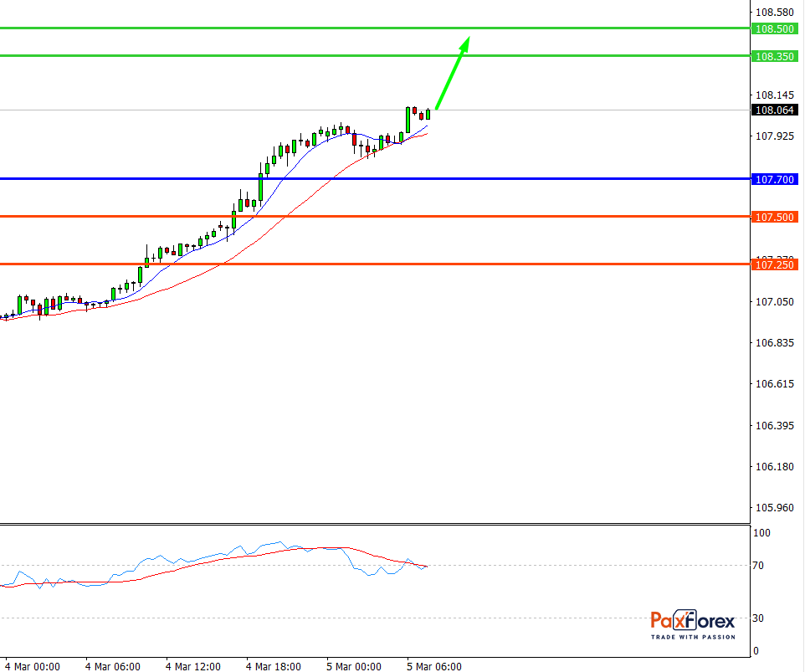This screenshot has height=672, width=805.
Task: Select the lower green horizontal line at 108.350
Action: click(x=375, y=55)
